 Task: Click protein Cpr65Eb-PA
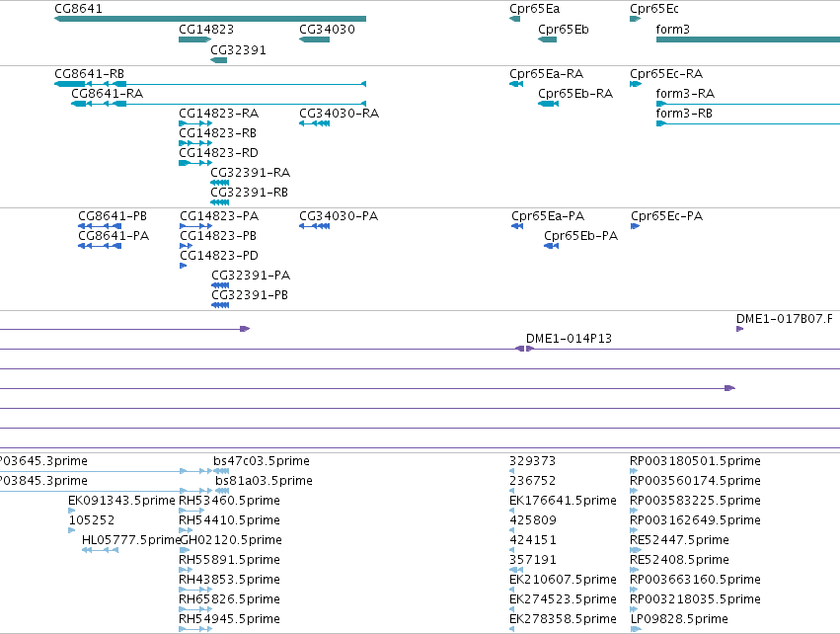(551, 246)
